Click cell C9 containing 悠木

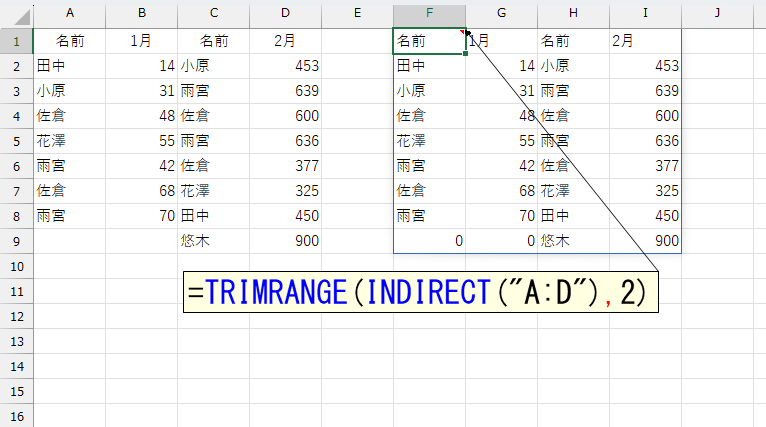coord(213,241)
